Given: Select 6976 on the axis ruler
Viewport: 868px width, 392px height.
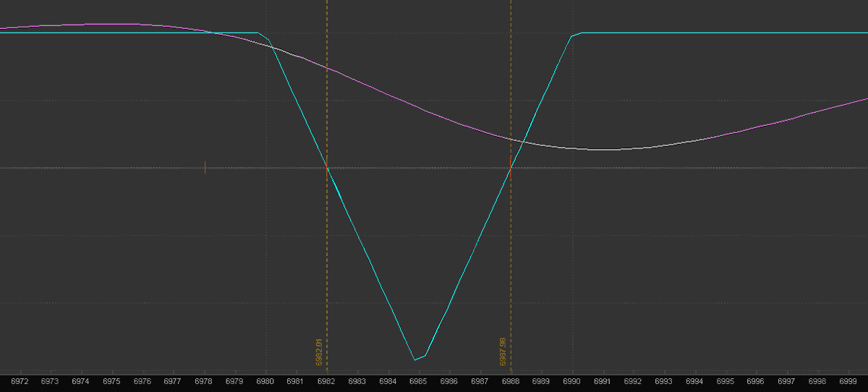Looking at the screenshot, I should click(142, 381).
